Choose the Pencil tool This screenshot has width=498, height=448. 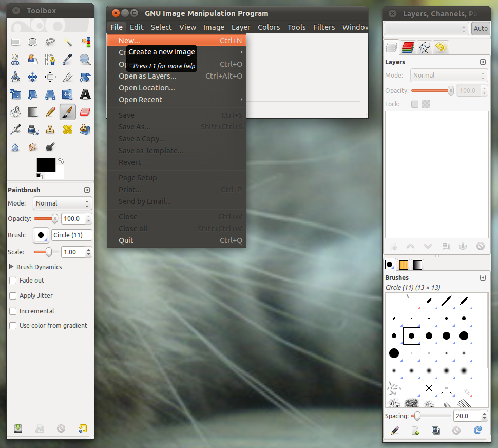(50, 111)
